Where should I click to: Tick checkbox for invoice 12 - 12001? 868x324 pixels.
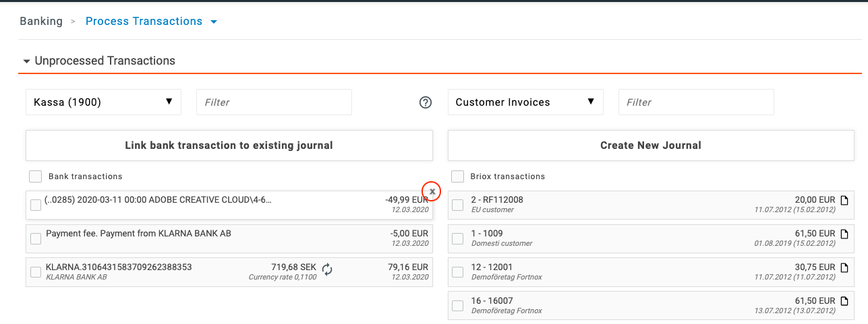457,272
